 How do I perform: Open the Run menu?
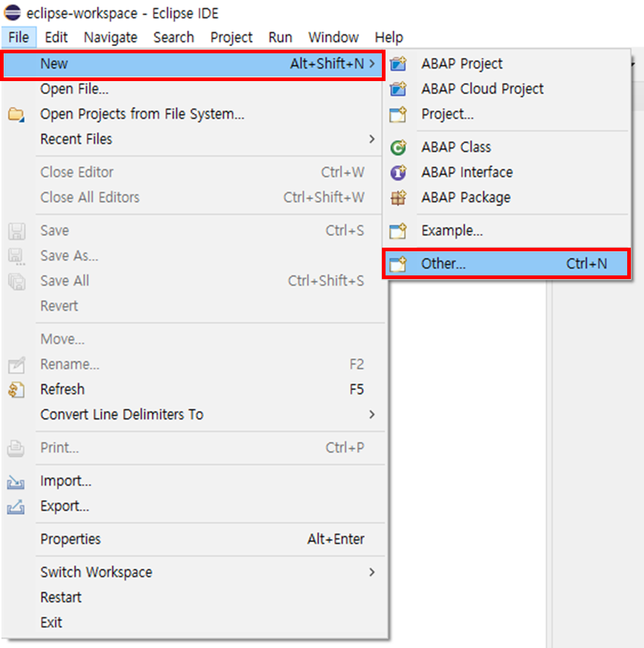click(x=280, y=37)
